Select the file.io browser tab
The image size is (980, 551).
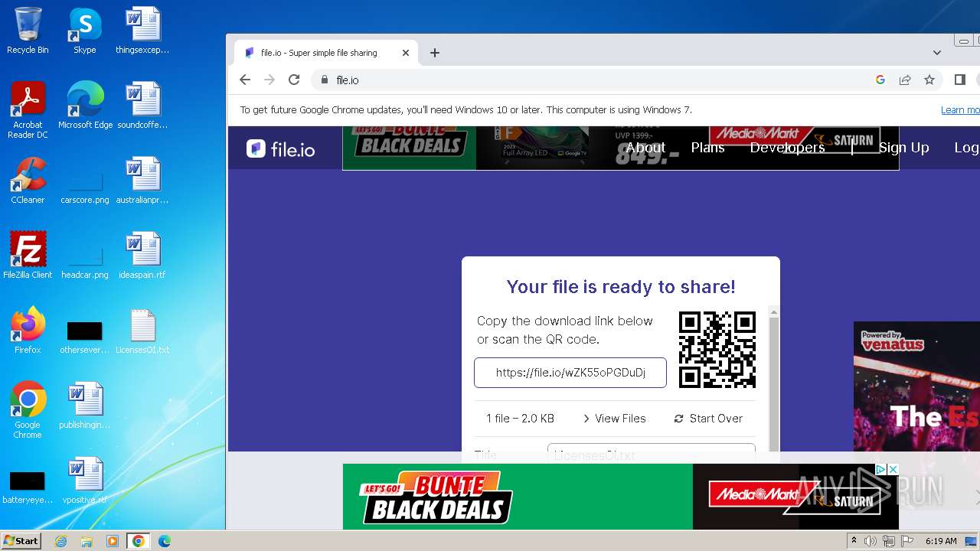pos(326,53)
